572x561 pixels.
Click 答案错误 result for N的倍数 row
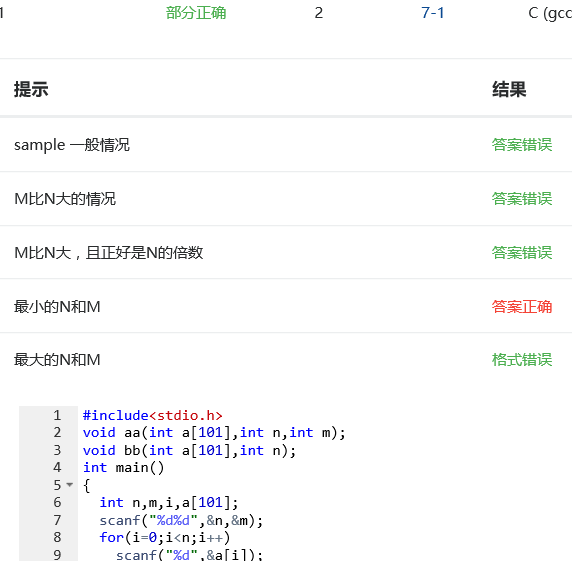click(522, 252)
